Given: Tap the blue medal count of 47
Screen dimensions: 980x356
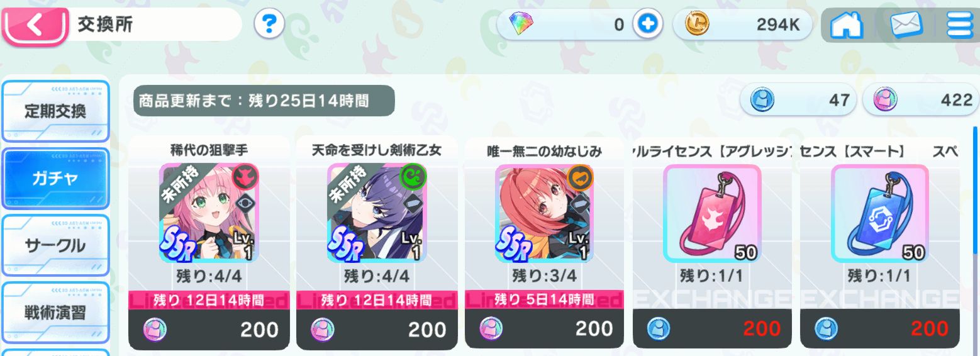Looking at the screenshot, I should [x=798, y=99].
